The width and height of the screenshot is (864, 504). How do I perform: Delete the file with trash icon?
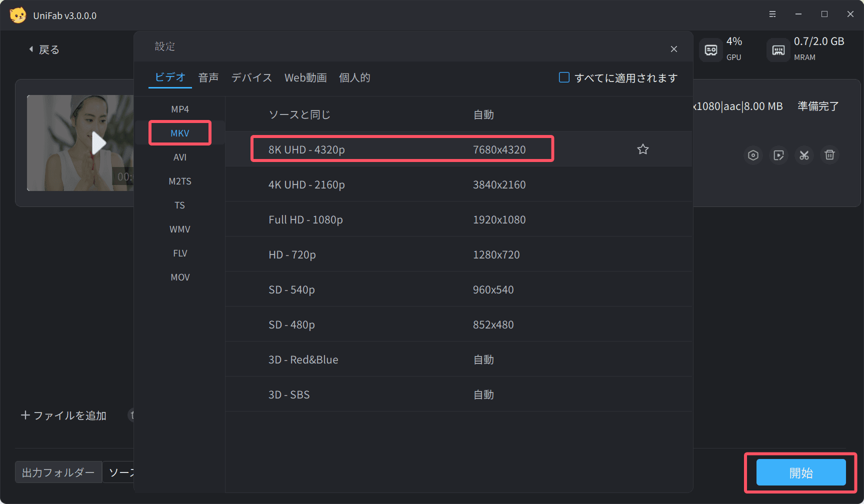point(829,155)
